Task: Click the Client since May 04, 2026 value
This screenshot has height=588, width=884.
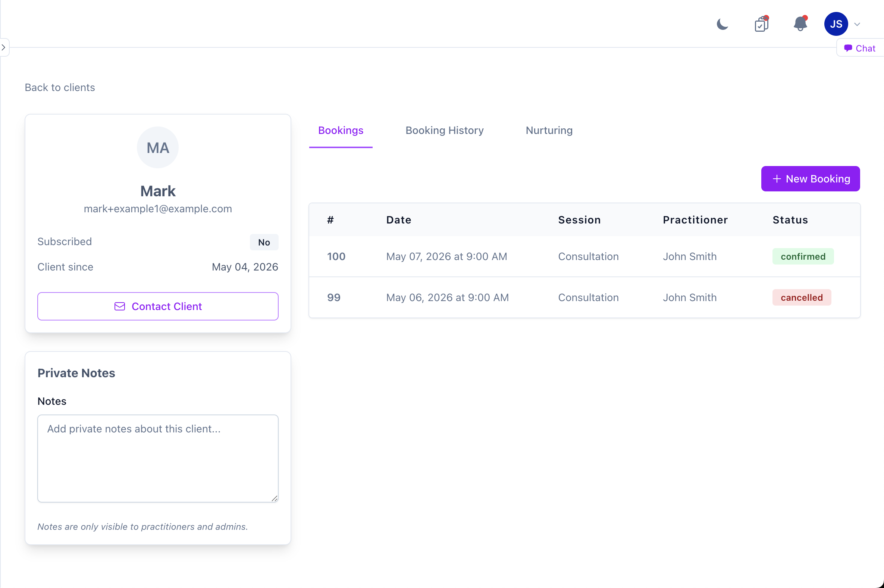Action: pyautogui.click(x=245, y=267)
